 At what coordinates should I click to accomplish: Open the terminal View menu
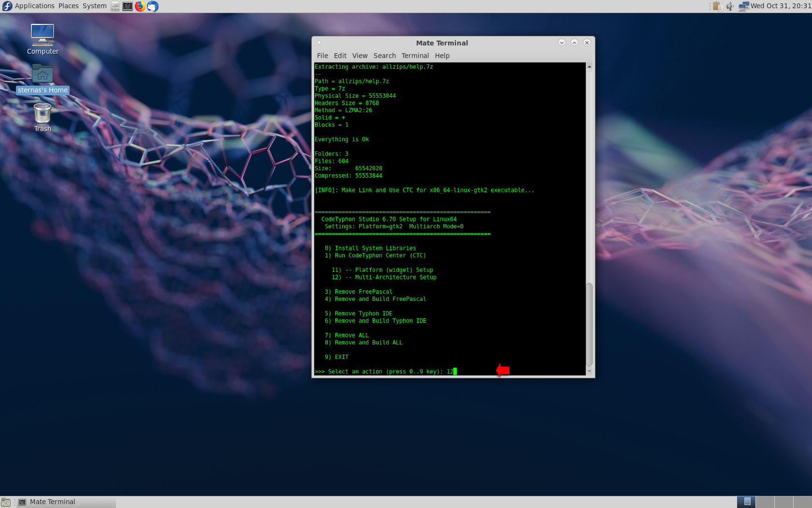pos(360,56)
